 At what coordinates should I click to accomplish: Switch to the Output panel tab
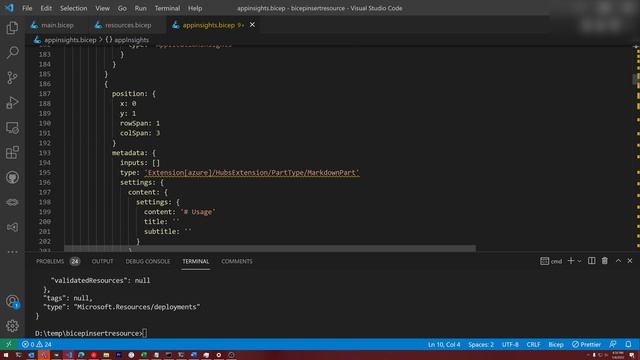coord(102,261)
